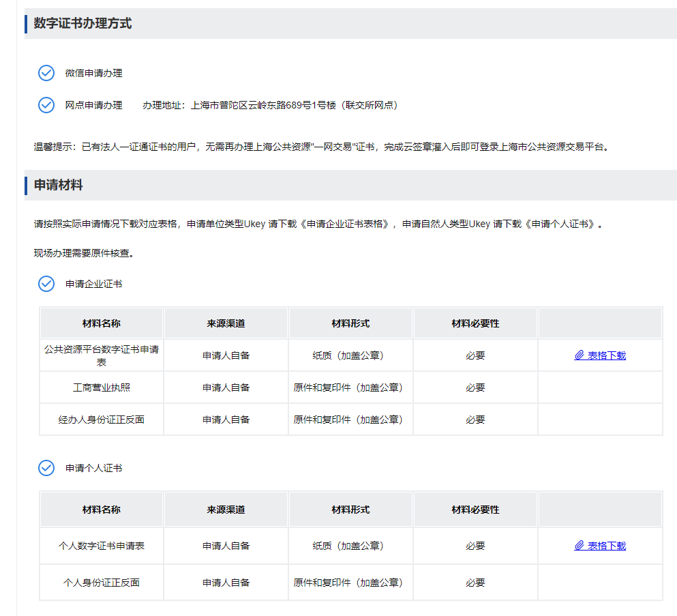
Task: Select the 工商营业执照 table cell
Action: [x=102, y=387]
